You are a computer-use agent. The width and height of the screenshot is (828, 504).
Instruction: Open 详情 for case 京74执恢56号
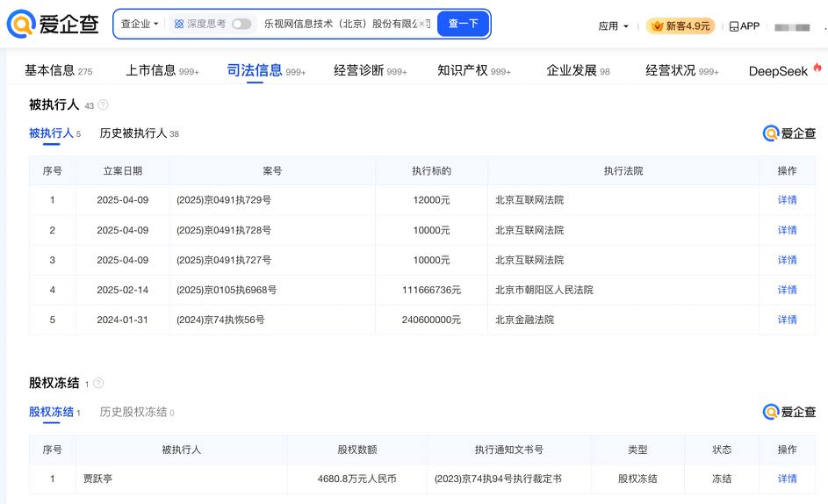pos(787,320)
